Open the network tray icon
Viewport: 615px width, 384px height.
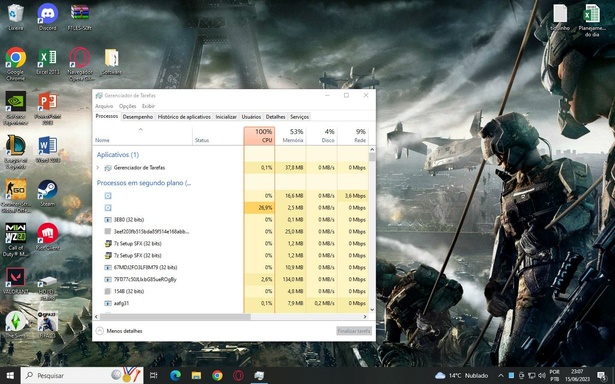pyautogui.click(x=532, y=375)
